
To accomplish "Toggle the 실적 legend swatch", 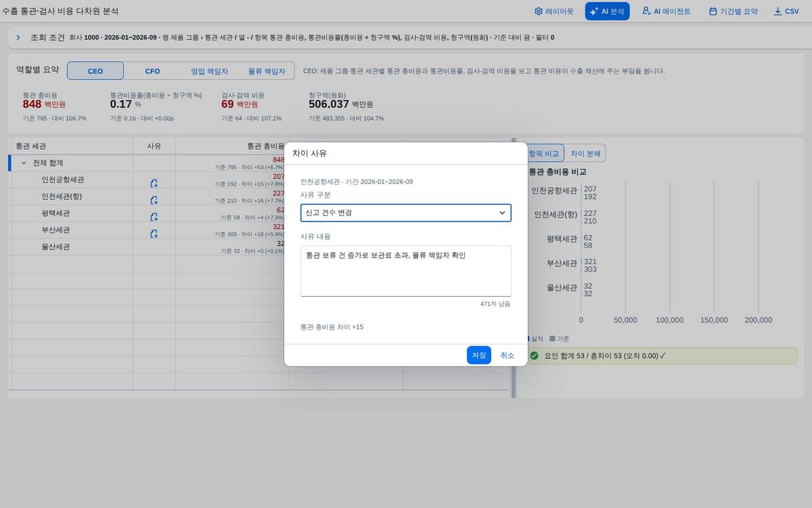I will click(x=529, y=339).
